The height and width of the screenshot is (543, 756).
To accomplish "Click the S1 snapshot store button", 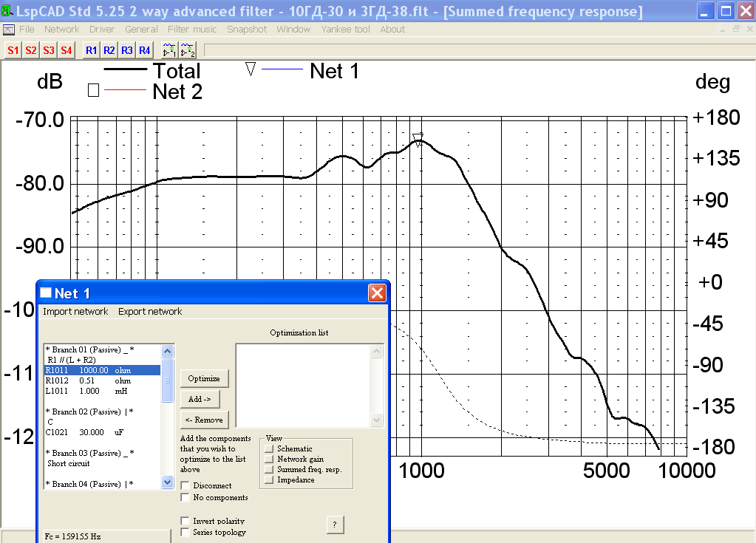I will click(13, 50).
